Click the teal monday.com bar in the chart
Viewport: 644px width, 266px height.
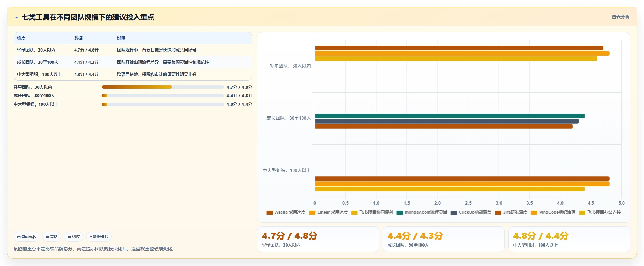(x=450, y=116)
